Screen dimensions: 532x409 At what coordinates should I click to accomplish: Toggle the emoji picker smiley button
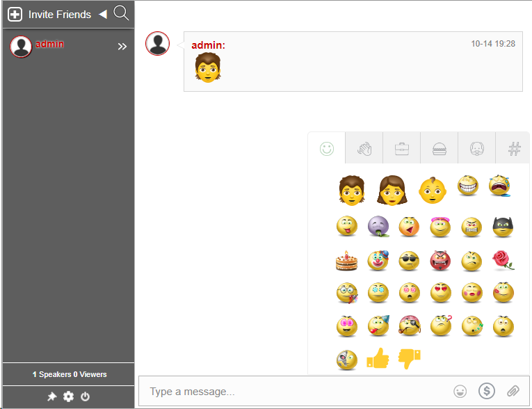pyautogui.click(x=460, y=391)
